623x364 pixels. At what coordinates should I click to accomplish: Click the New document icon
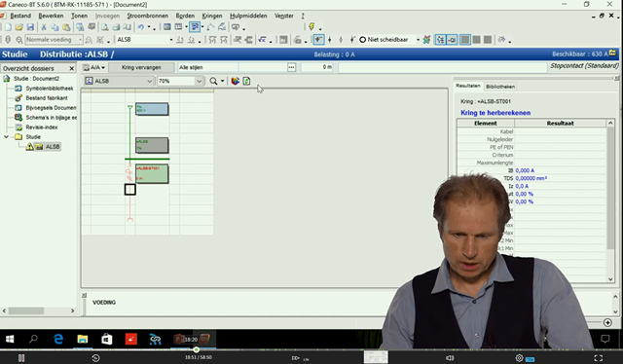(8, 27)
